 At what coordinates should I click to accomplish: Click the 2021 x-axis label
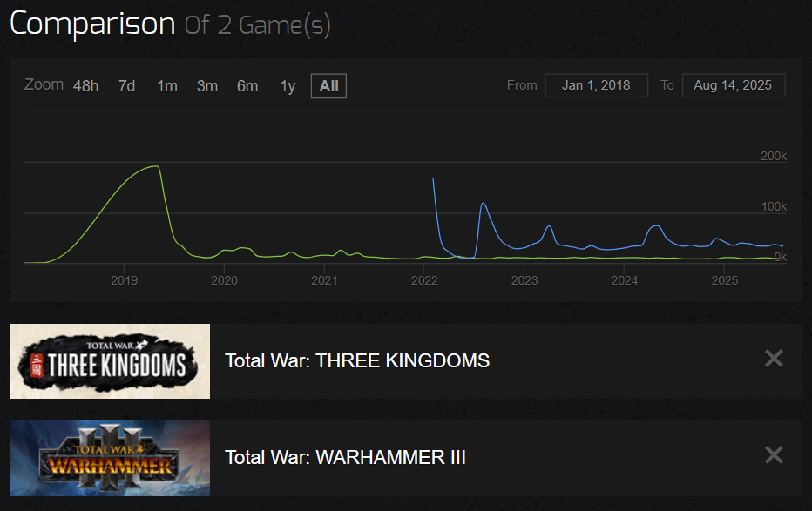[324, 280]
